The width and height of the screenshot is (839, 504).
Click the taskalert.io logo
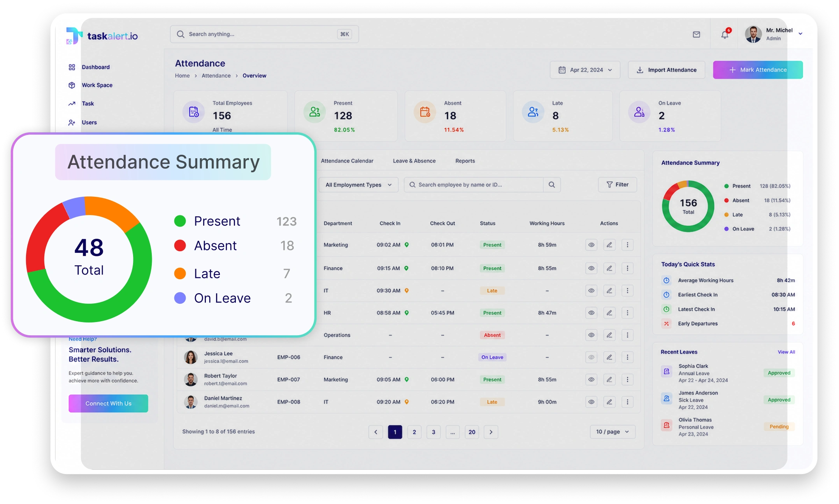click(x=102, y=36)
